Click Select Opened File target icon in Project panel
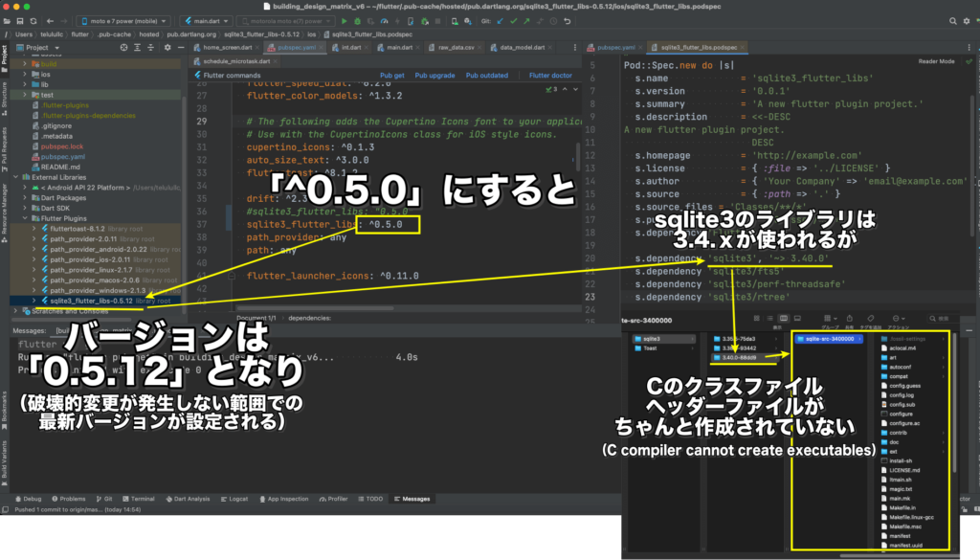 123,48
